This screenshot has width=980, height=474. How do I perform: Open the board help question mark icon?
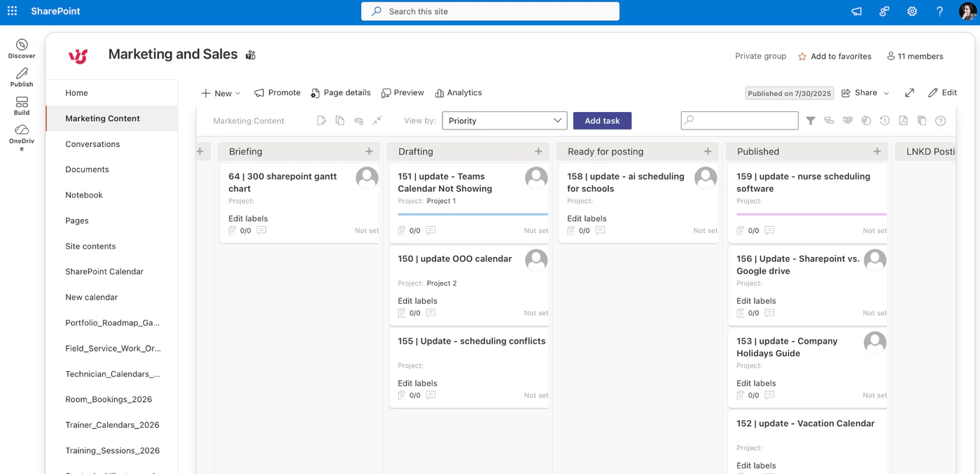[941, 120]
